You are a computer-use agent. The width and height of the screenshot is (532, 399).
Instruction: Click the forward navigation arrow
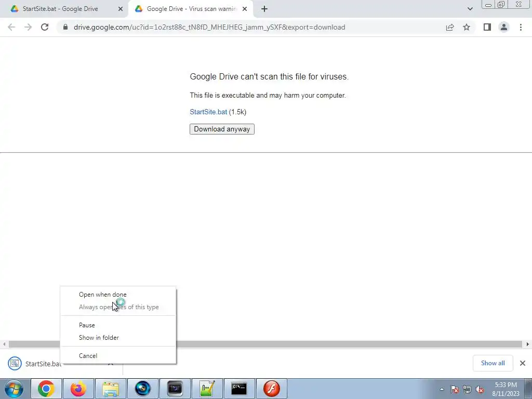tap(28, 27)
